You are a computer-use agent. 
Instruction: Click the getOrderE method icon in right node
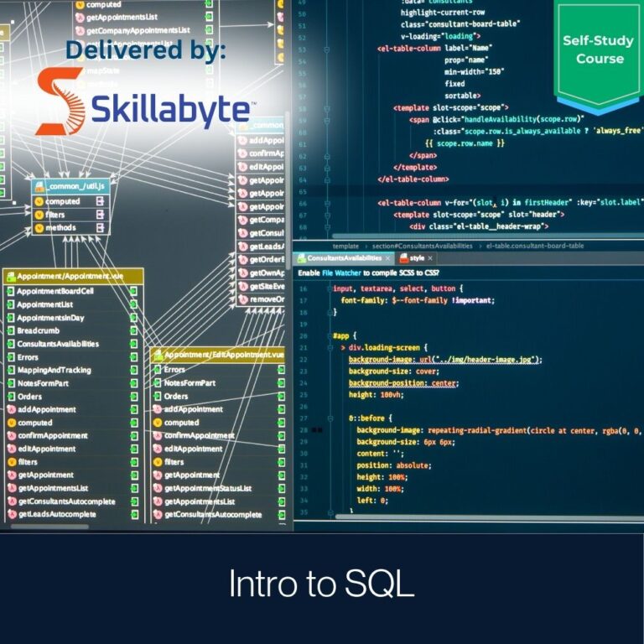click(242, 260)
